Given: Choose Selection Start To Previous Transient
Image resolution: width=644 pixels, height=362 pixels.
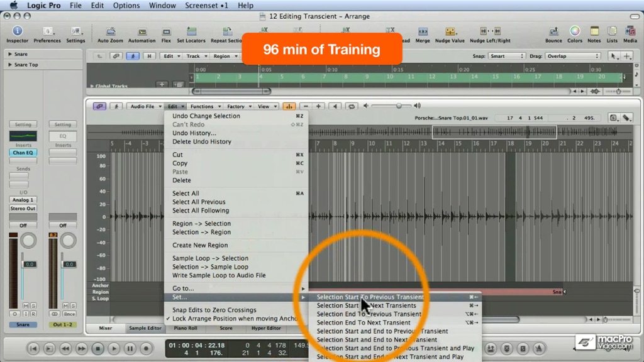Looking at the screenshot, I should point(395,297).
